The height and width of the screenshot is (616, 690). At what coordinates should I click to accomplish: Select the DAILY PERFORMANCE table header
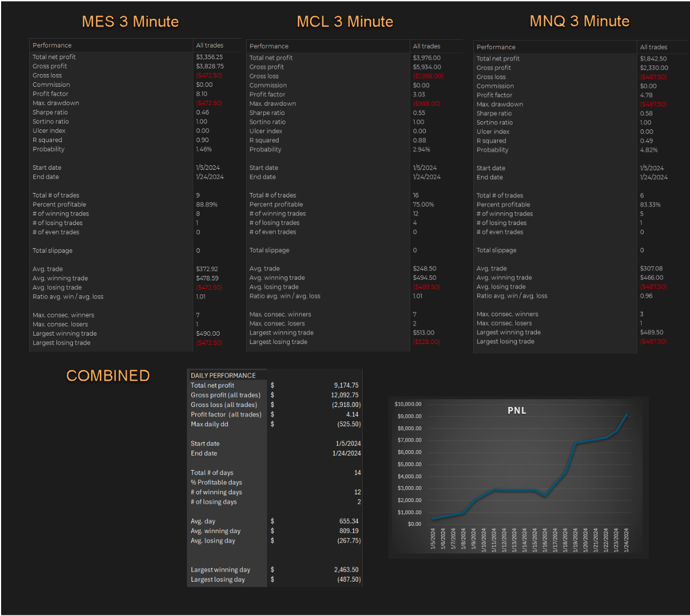tap(223, 375)
